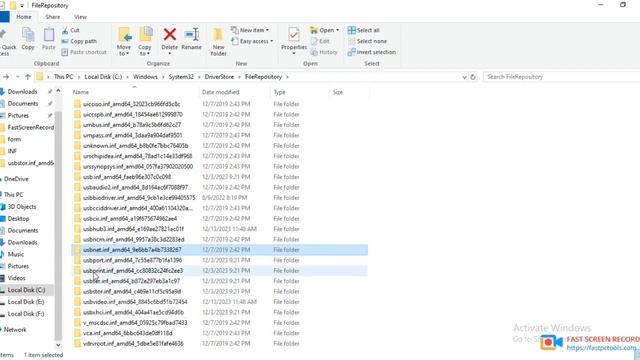Click the Cut scissors command
This screenshot has height=360, width=640.
click(71, 30)
